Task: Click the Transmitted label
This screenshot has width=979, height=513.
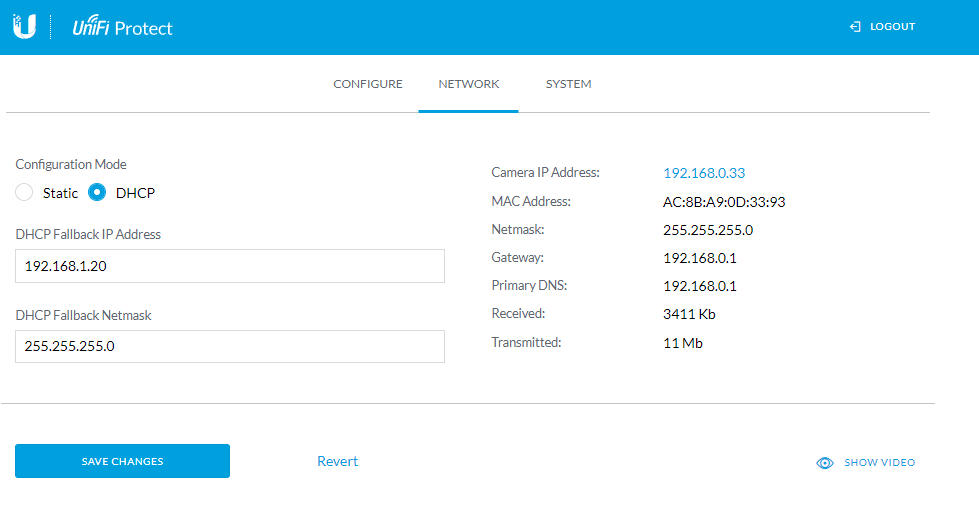Action: [x=526, y=342]
